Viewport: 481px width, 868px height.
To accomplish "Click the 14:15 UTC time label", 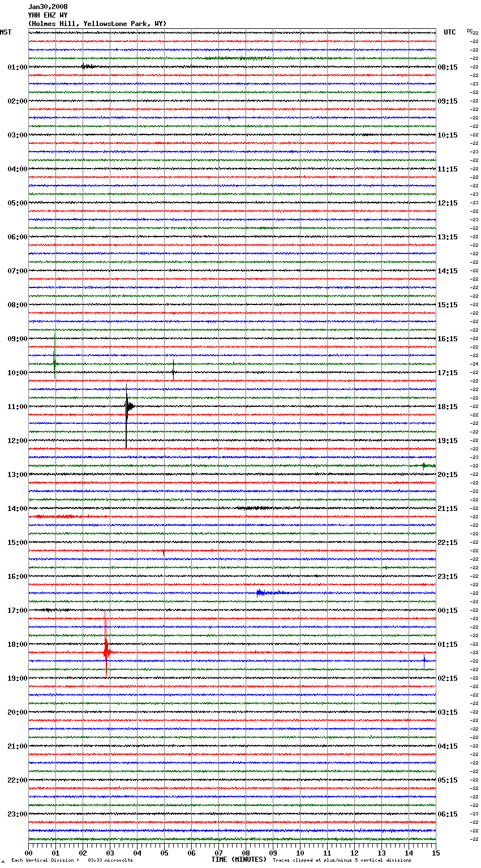I will (448, 271).
